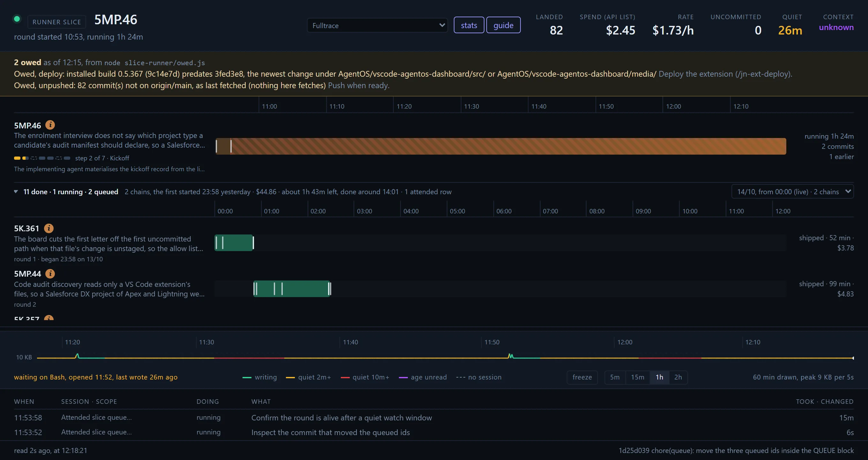Click the landed count '82'
Screen dimensions: 868x460
pos(556,30)
